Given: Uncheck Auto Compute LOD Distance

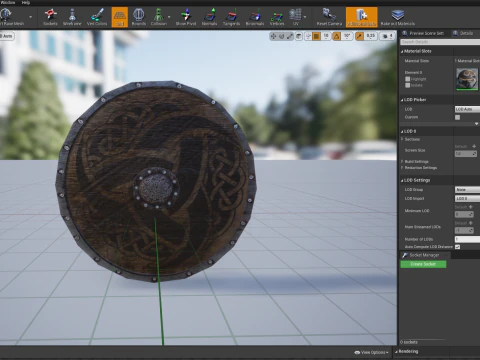Looking at the screenshot, I should point(458,247).
